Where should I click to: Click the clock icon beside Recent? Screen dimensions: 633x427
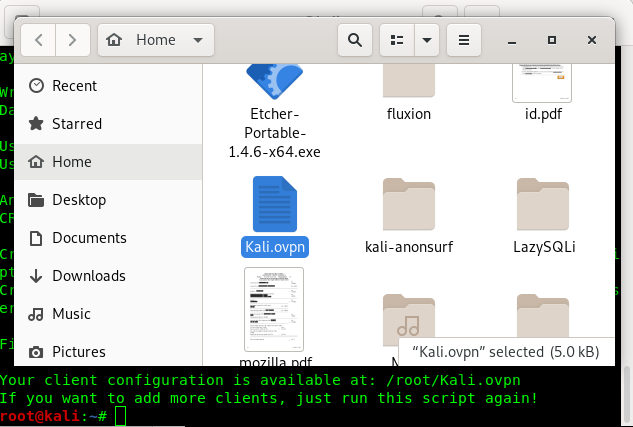(36, 86)
